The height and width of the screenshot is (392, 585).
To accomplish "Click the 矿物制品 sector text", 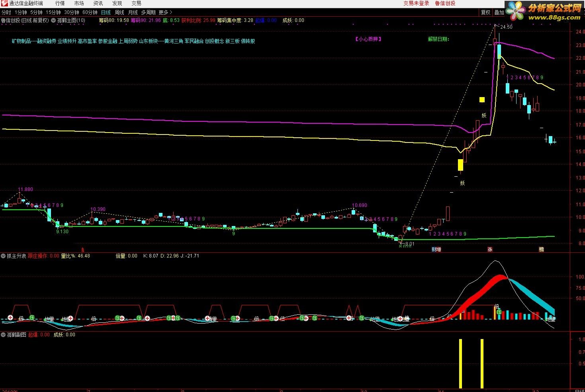I will [21, 41].
